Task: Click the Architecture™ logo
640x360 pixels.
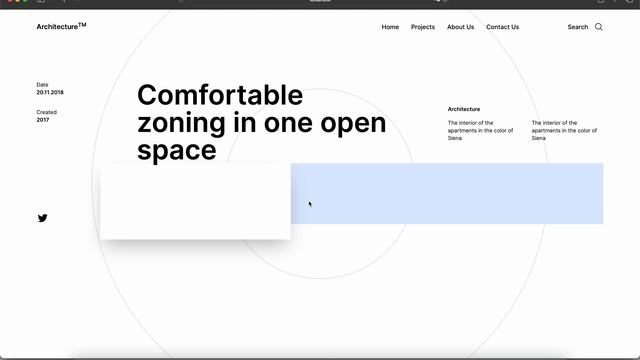Action: coord(61,27)
